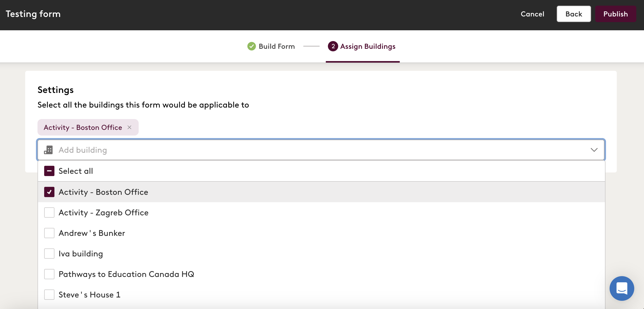The image size is (644, 309).
Task: Go Back to previous step
Action: click(574, 14)
